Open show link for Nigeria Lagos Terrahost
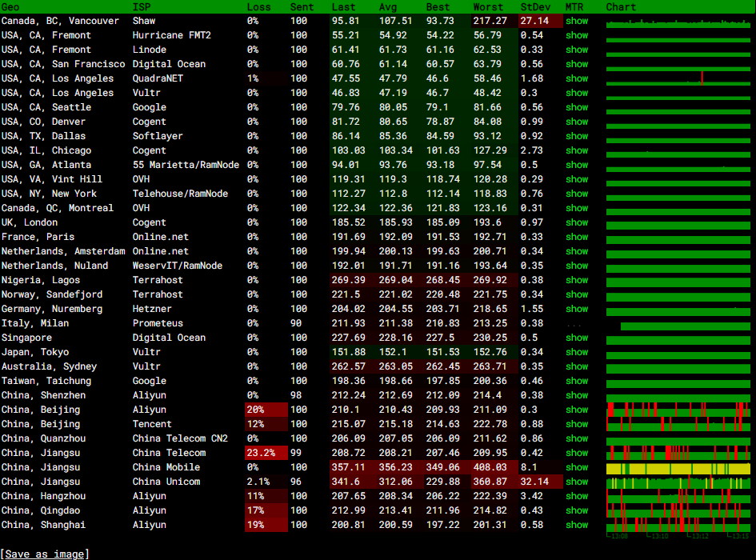Image resolution: width=756 pixels, height=560 pixels. tap(577, 280)
